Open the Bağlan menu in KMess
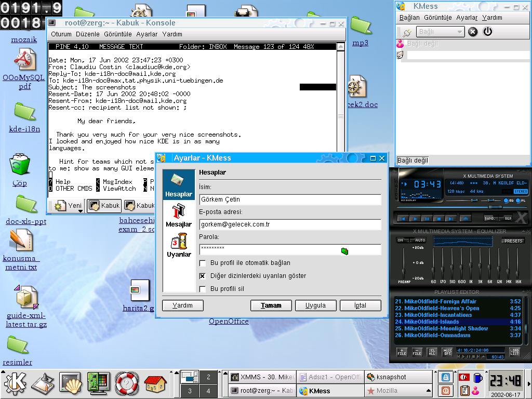Image resolution: width=532 pixels, height=399 pixels. tap(409, 18)
